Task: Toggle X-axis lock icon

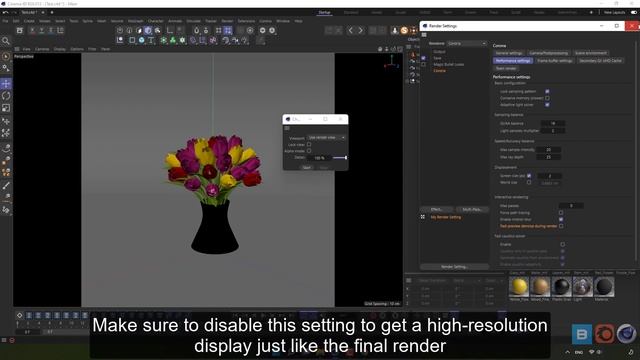Action: point(32,30)
